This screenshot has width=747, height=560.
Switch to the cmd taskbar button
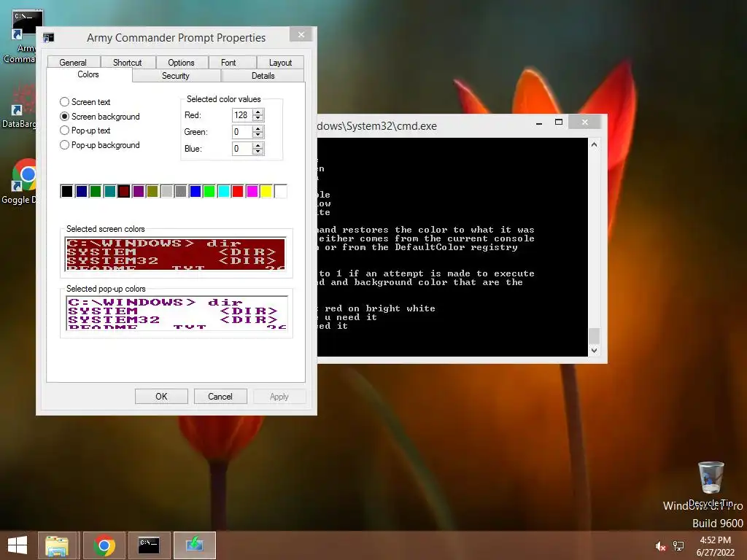tap(149, 545)
